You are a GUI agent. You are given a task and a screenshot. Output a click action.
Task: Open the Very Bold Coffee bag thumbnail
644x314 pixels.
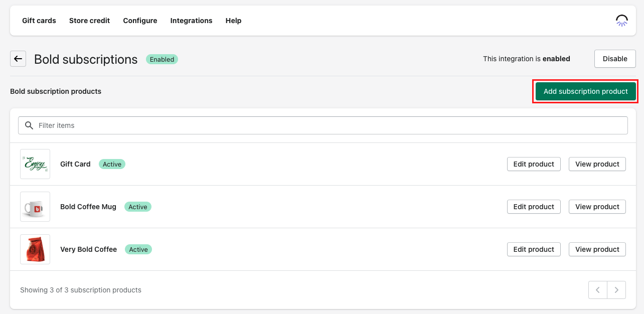(35, 249)
